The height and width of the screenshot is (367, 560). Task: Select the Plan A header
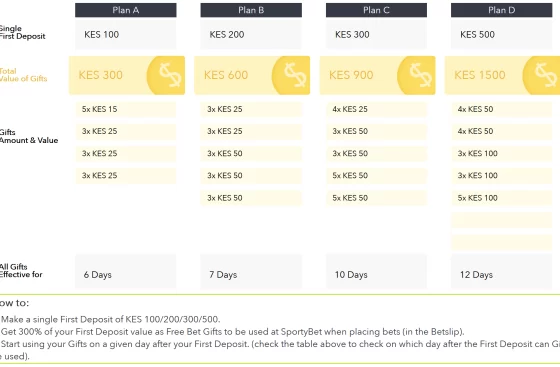click(x=126, y=10)
